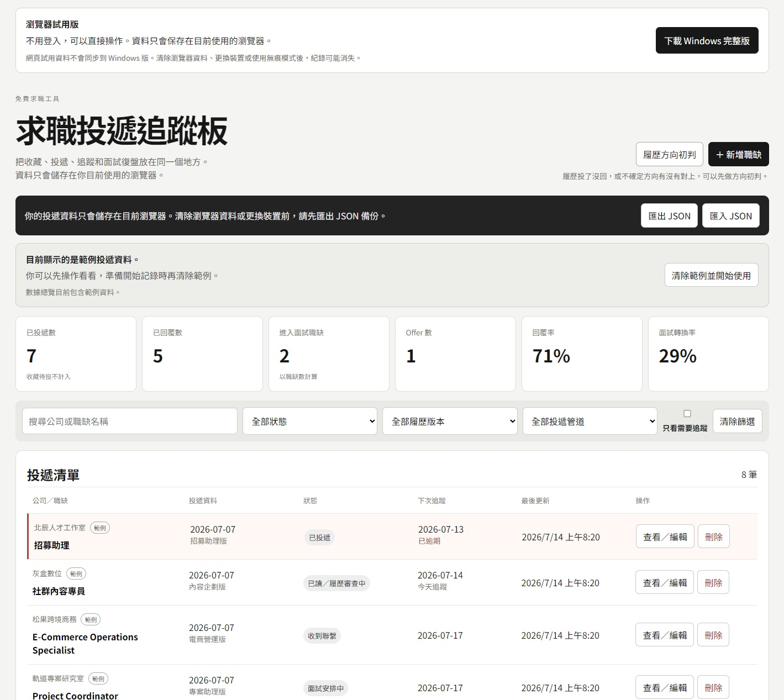
Task: Click the 今天追蹤 label
Action: point(432,587)
